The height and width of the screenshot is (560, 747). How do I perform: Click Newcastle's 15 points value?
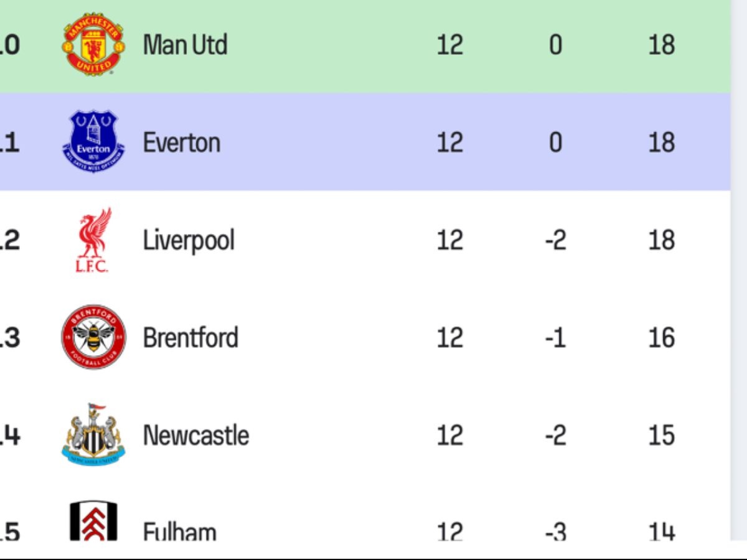pyautogui.click(x=661, y=435)
